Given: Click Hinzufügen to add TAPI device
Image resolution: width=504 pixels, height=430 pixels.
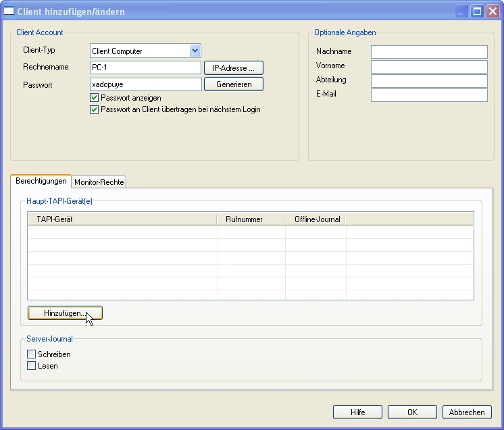Looking at the screenshot, I should pyautogui.click(x=65, y=313).
